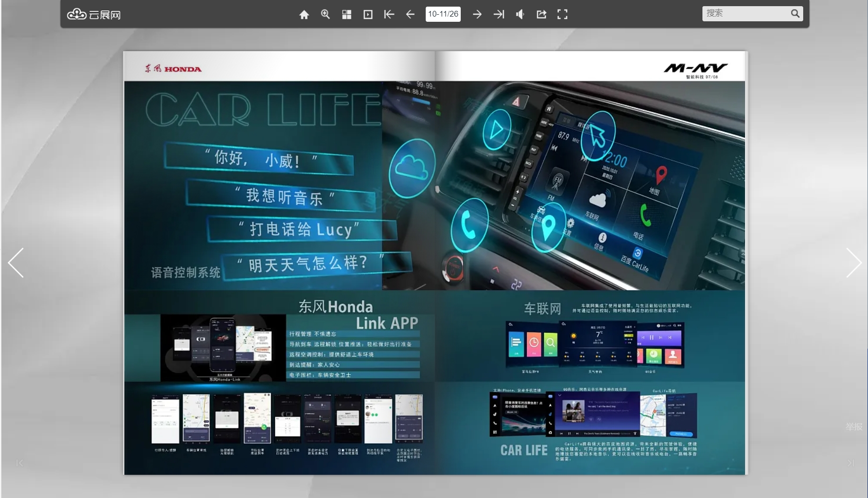Open the thumbnails grid view
The width and height of the screenshot is (868, 498).
pos(347,15)
